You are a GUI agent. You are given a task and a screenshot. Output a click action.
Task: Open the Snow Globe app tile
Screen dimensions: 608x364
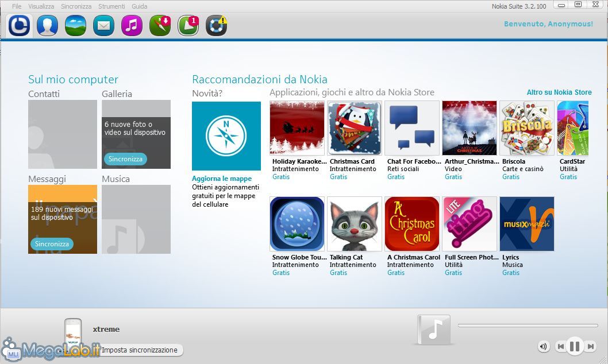(x=297, y=224)
